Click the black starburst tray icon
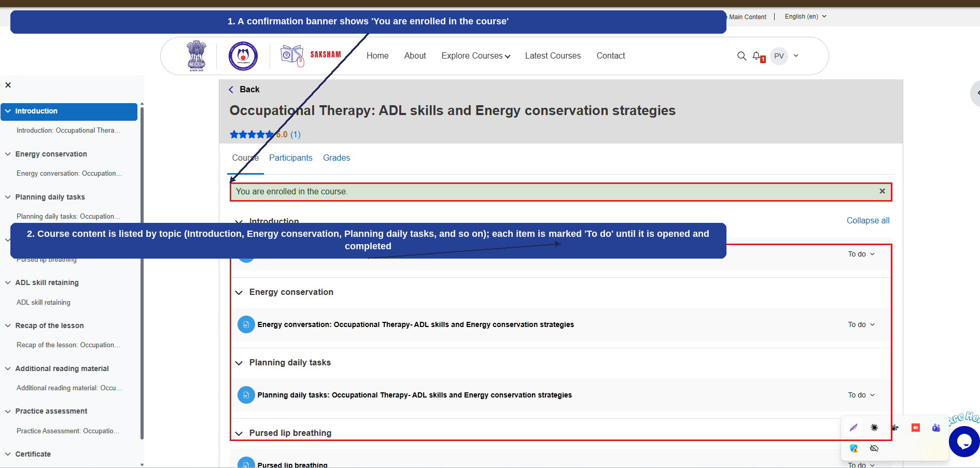Viewport: 980px width, 468px height. (874, 428)
